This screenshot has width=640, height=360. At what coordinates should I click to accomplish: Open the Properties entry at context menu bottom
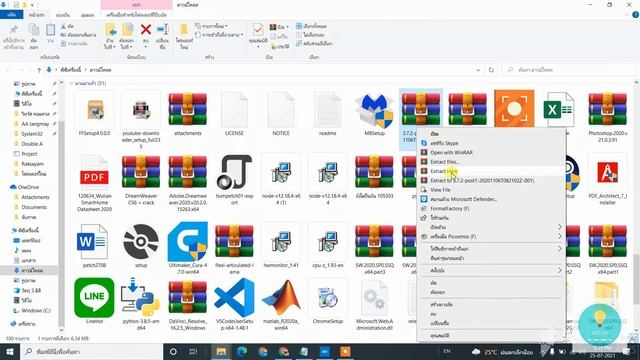(x=490, y=336)
